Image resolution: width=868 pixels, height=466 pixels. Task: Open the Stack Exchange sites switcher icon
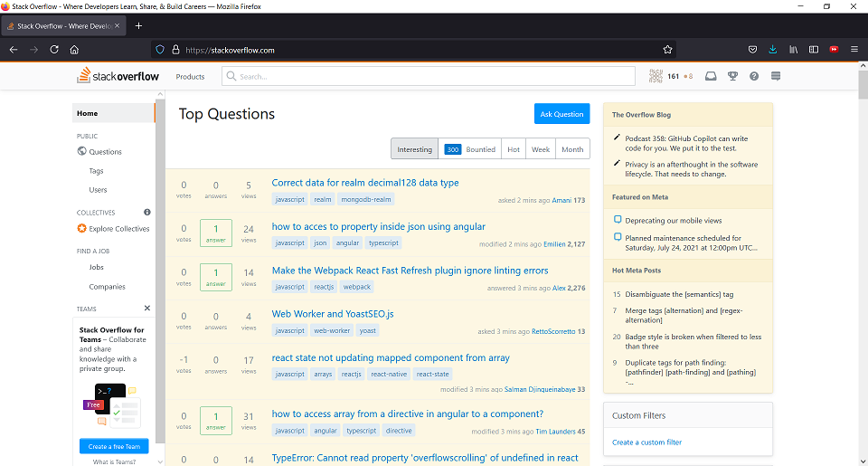click(776, 77)
